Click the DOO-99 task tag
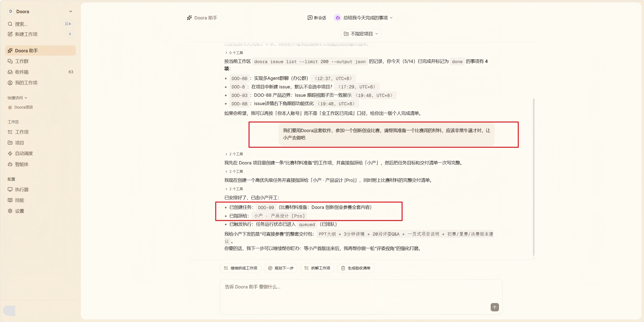 pyautogui.click(x=266, y=208)
